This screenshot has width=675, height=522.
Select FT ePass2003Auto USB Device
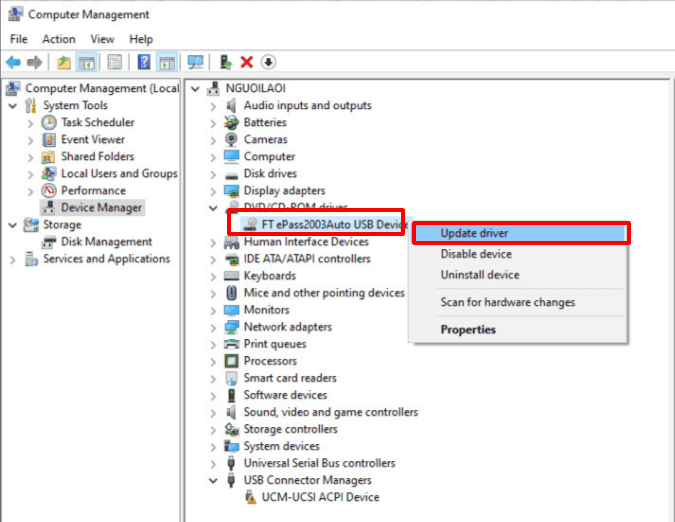[333, 225]
